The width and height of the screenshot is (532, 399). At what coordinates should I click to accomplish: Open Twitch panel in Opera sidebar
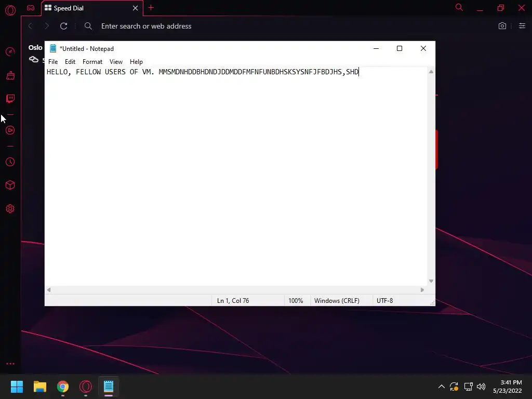coord(10,99)
